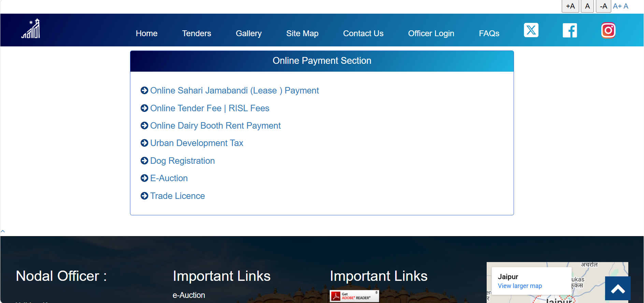The height and width of the screenshot is (303, 644).
Task: Open the Facebook page icon
Action: 570,30
